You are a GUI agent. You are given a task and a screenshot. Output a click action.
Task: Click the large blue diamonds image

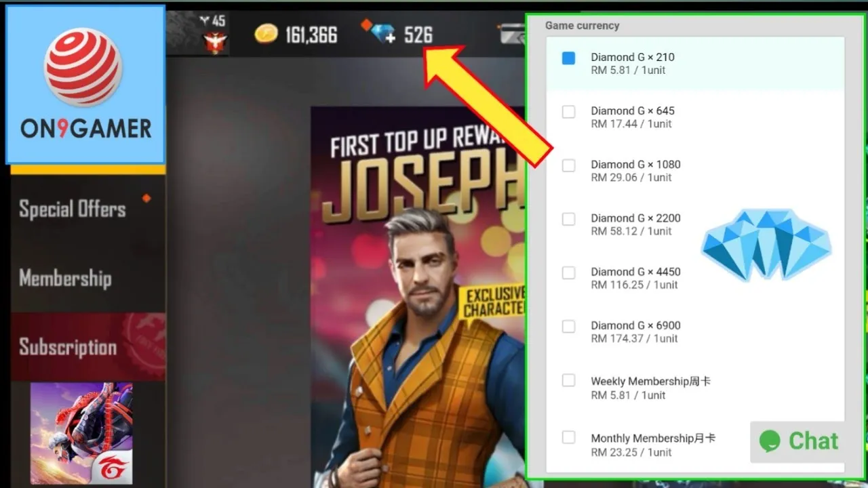[x=766, y=245]
